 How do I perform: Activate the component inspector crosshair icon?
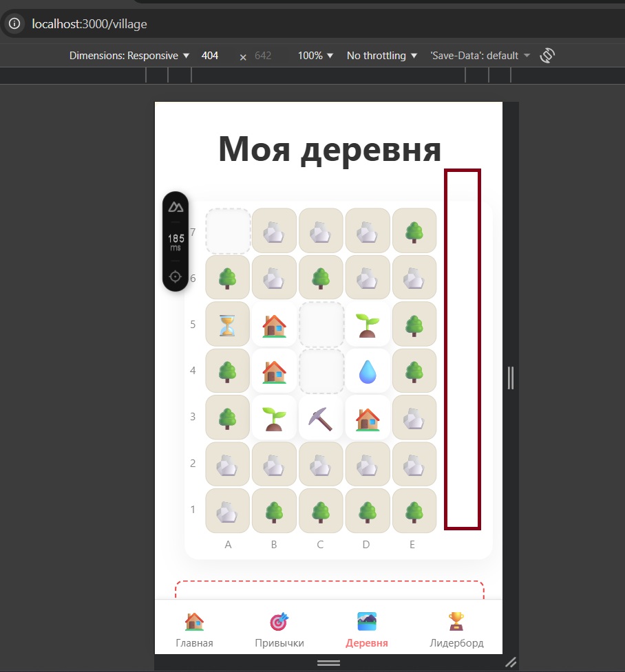point(176,277)
